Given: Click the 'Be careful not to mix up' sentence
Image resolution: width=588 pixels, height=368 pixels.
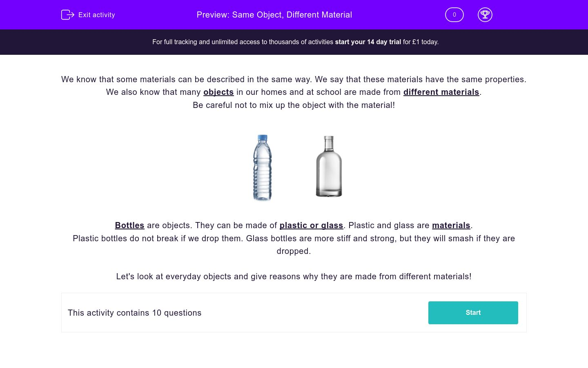Looking at the screenshot, I should 294,105.
